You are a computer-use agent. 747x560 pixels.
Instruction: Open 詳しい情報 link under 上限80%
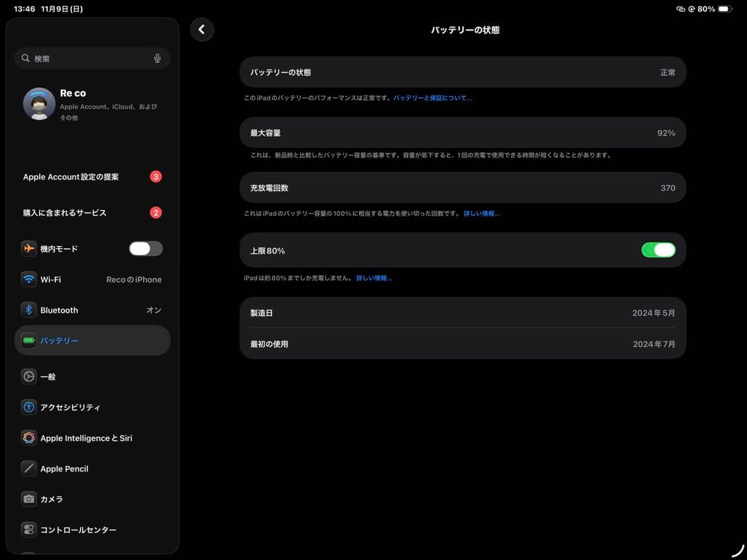tap(374, 278)
